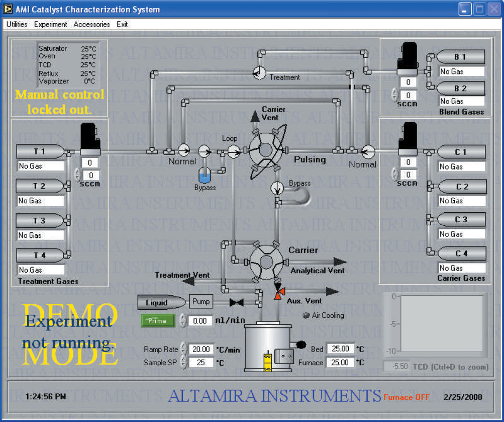Click the Furnace OFF status text
The image size is (504, 422).
coord(407,397)
